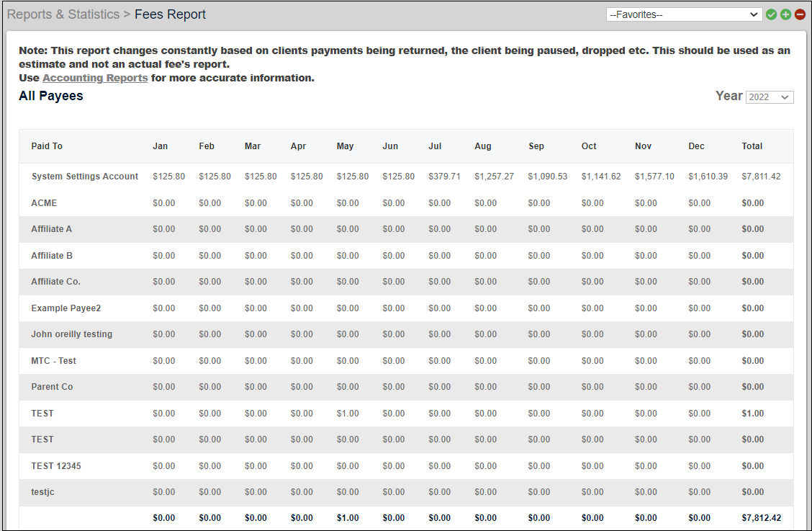Click the May column header
812x531 pixels.
[x=345, y=146]
